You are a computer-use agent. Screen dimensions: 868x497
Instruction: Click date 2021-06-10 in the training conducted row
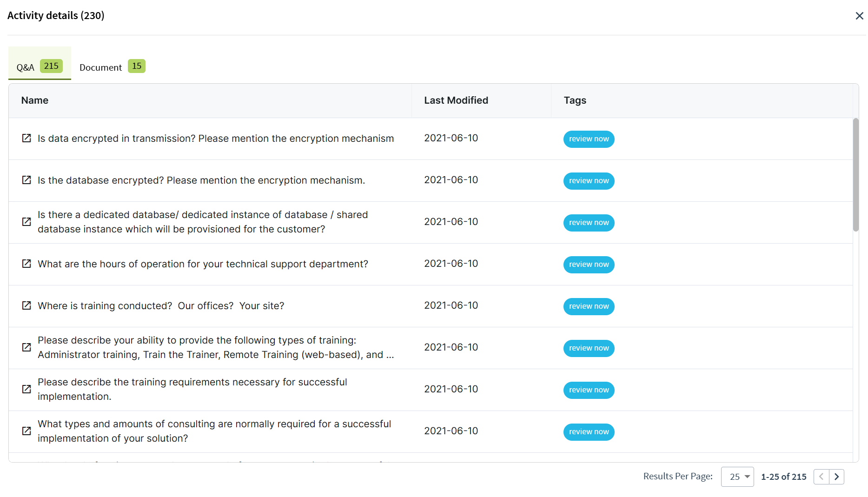[x=451, y=305]
